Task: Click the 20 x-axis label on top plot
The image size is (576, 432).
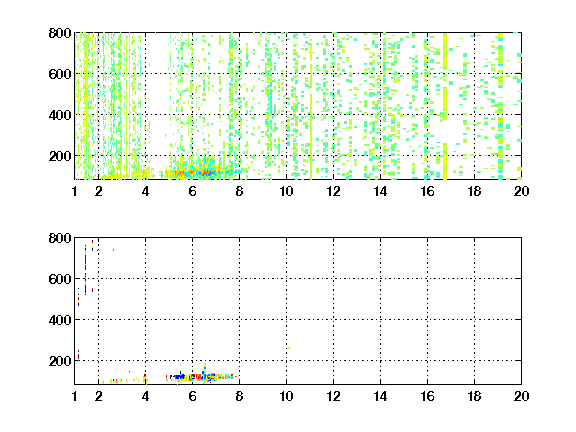Action: coord(521,191)
